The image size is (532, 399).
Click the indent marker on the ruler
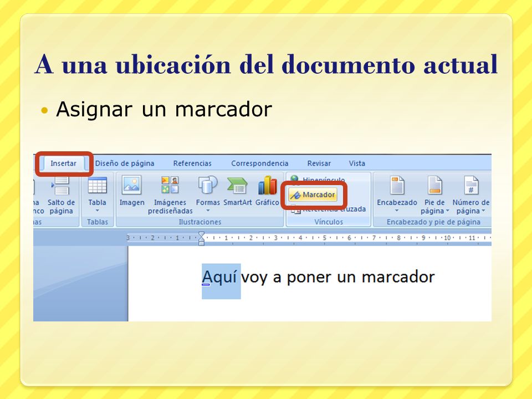coord(202,238)
